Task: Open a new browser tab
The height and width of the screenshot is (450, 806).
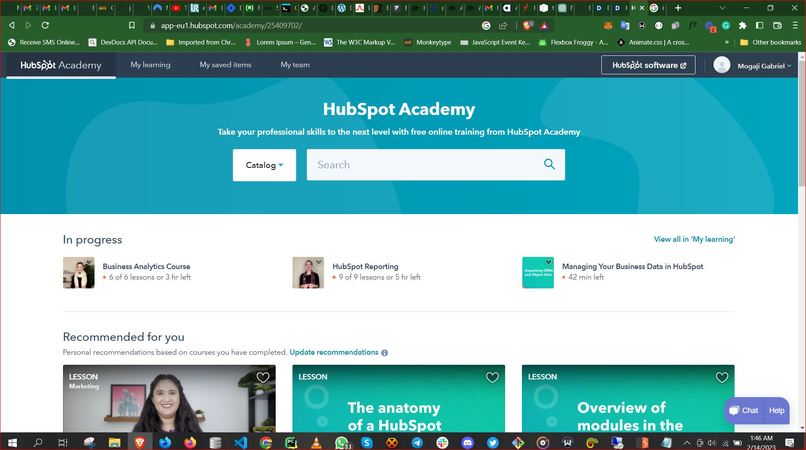Action: click(x=678, y=8)
